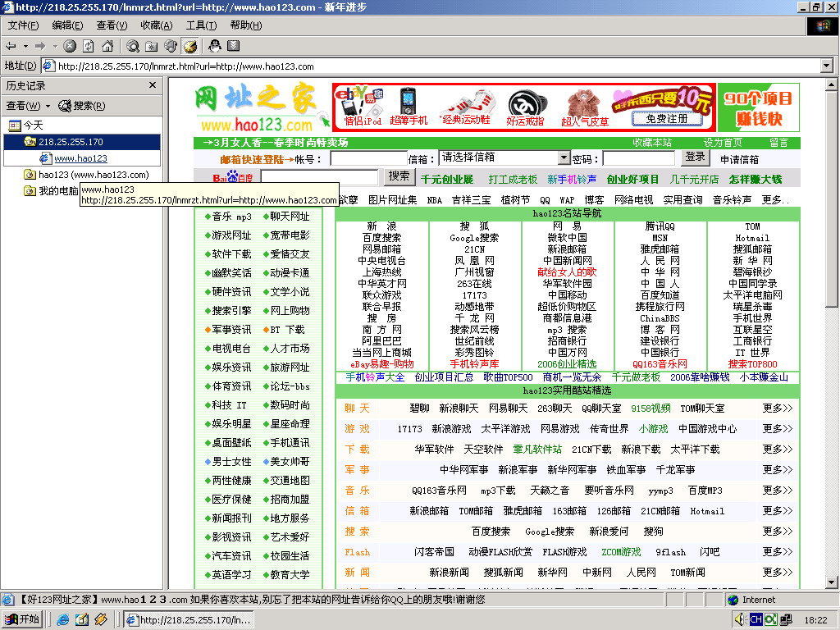Click the 免费注册 button in the banner
Image resolution: width=840 pixels, height=630 pixels.
tap(667, 118)
